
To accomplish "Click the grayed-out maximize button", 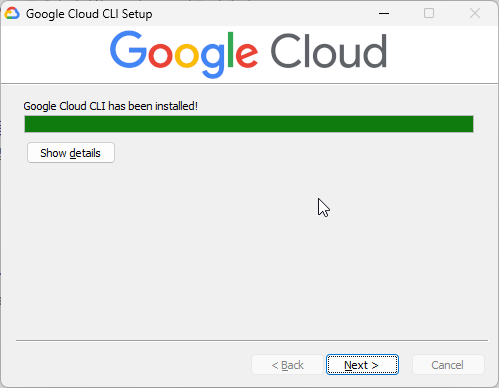I will (429, 13).
